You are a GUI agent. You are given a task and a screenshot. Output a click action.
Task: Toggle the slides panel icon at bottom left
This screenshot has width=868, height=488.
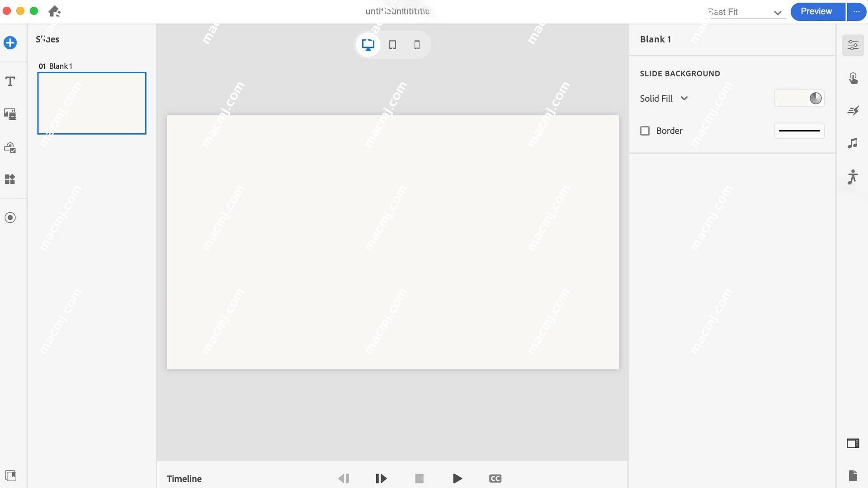click(x=10, y=475)
